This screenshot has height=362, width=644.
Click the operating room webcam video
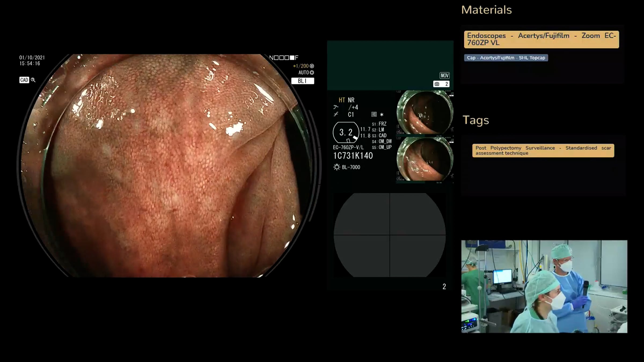tap(544, 286)
